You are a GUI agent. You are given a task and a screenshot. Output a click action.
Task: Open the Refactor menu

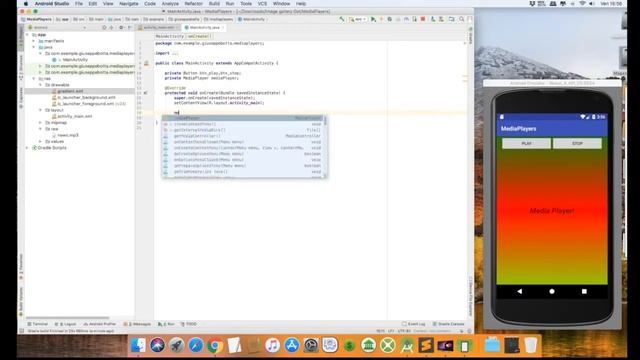click(x=193, y=4)
